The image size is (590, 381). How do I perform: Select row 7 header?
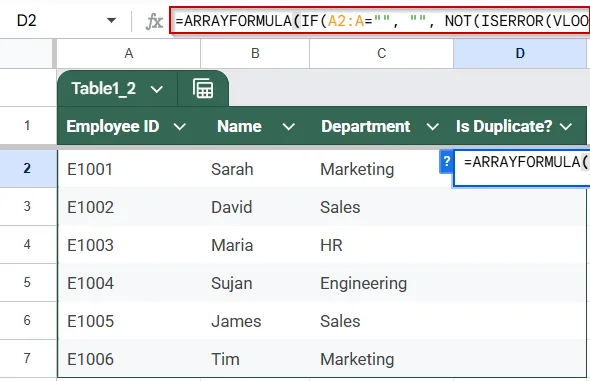point(27,358)
